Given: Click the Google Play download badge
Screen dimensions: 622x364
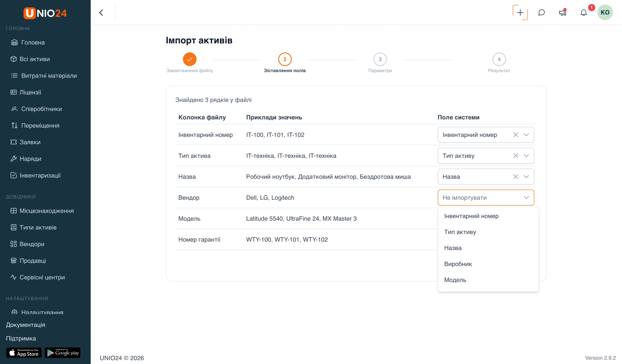Looking at the screenshot, I should pos(62,353).
